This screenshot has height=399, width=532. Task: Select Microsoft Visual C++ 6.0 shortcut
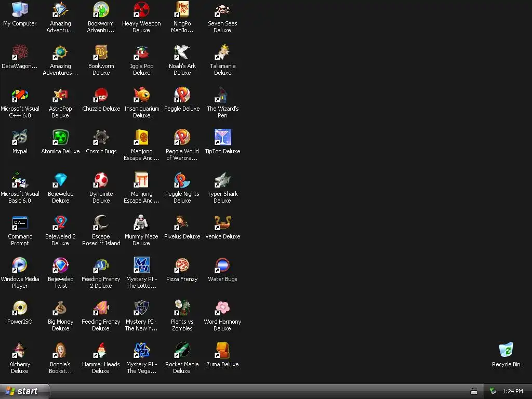pyautogui.click(x=20, y=95)
